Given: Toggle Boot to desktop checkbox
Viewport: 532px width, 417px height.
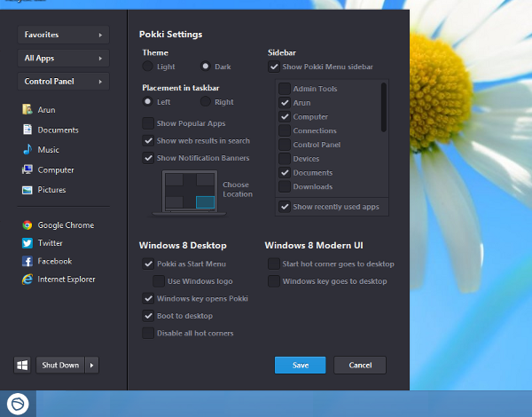Looking at the screenshot, I should 148,316.
